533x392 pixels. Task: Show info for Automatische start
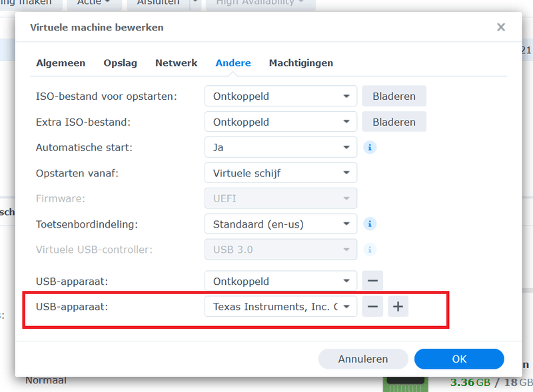coord(370,148)
